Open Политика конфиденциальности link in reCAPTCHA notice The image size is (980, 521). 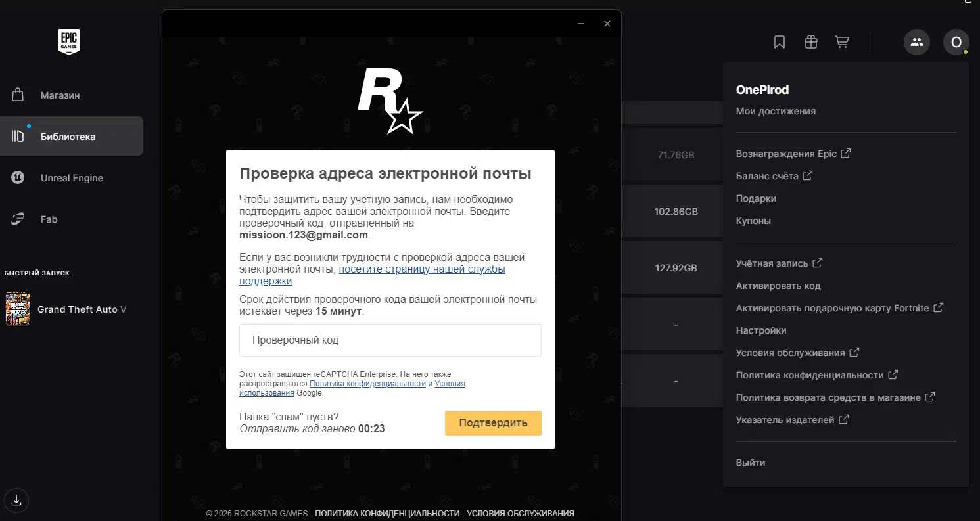coord(367,384)
